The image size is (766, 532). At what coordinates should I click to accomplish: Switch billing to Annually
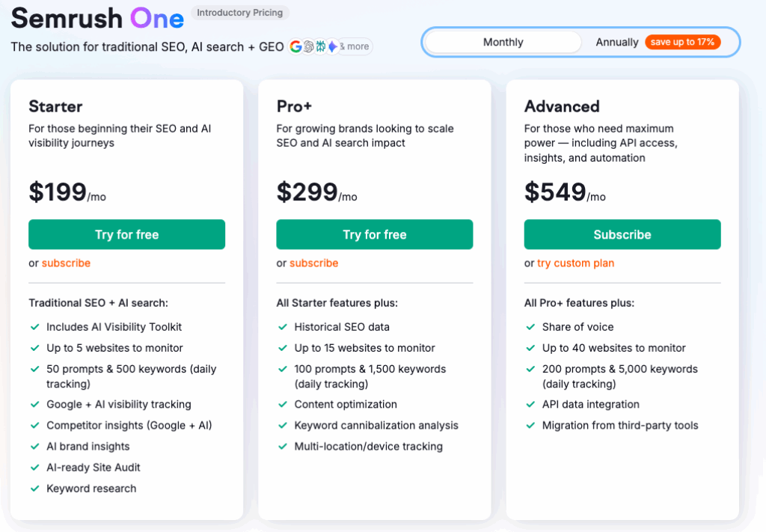(616, 42)
